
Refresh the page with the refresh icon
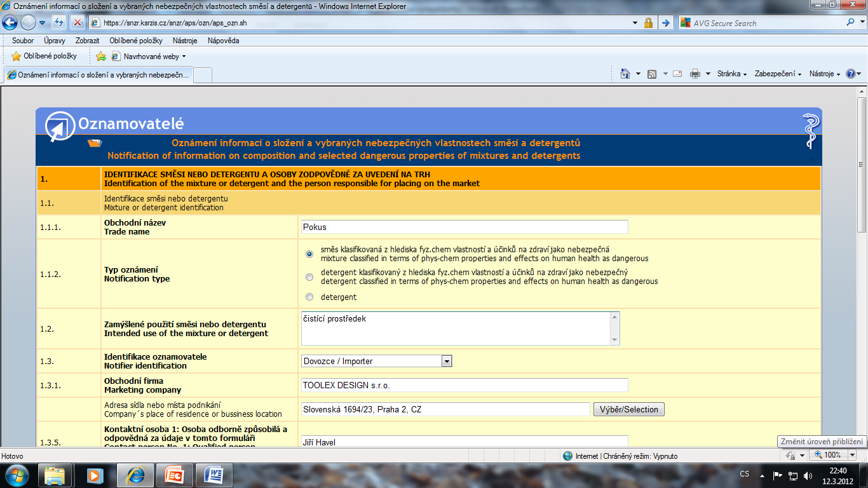point(59,23)
